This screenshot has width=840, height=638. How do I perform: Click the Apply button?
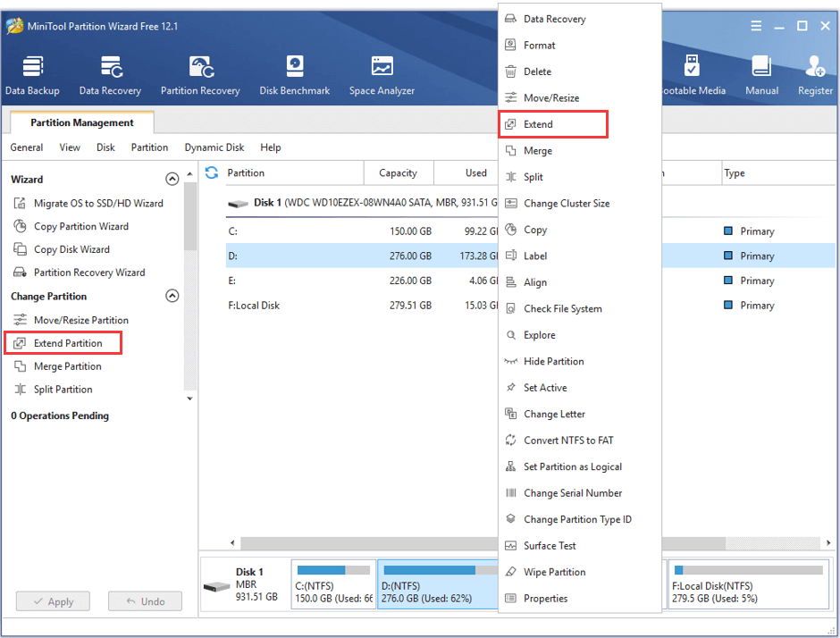(53, 601)
